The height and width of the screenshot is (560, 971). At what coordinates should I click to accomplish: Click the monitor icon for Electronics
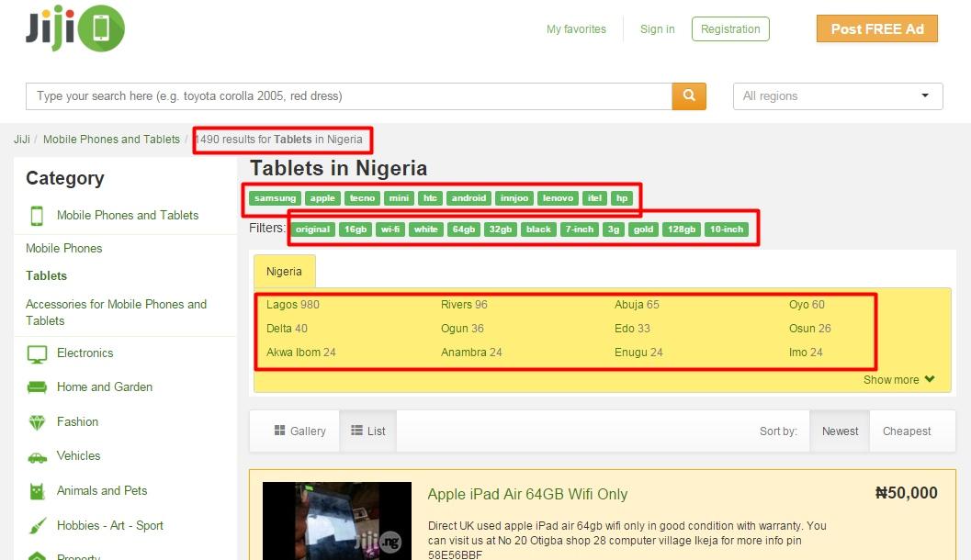point(38,353)
